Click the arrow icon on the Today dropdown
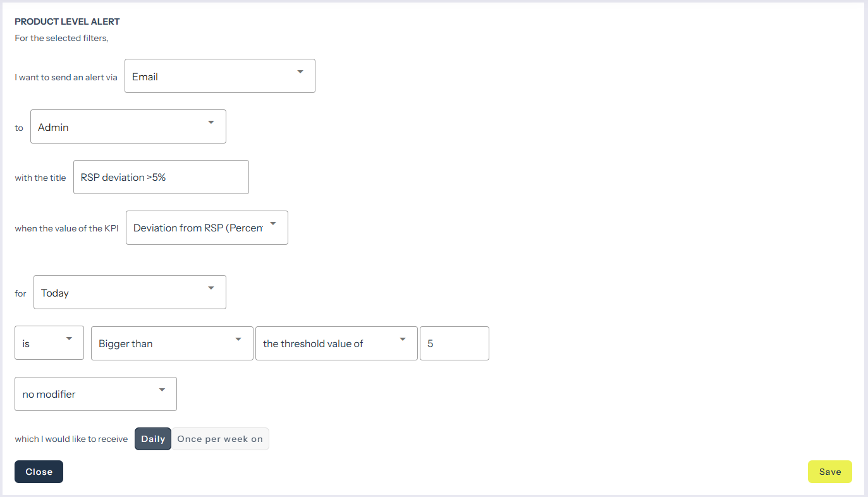Screen dimensions: 868x497 click(211, 288)
